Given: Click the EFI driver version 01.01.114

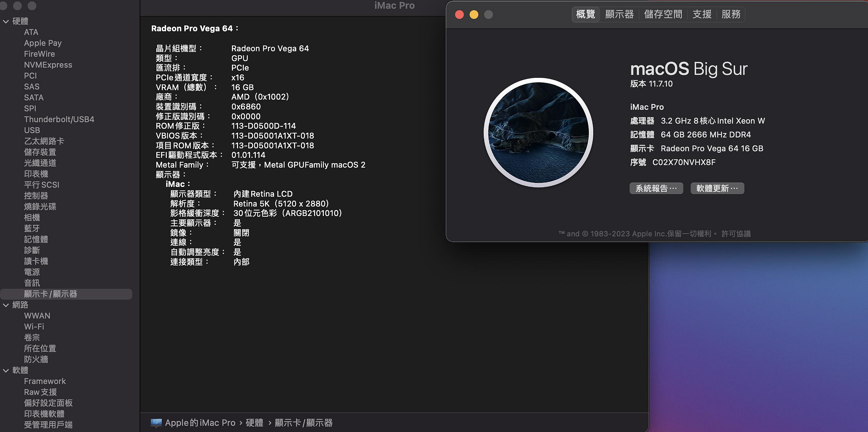Looking at the screenshot, I should click(248, 155).
